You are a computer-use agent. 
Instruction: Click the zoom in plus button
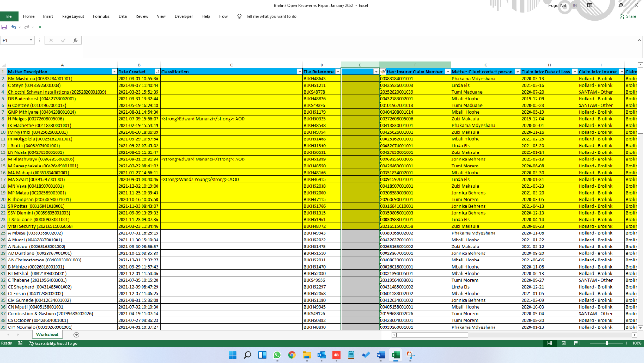coord(627,343)
